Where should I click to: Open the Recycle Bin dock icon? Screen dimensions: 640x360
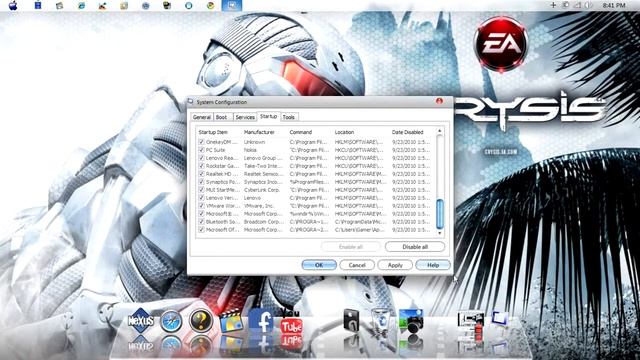pyautogui.click(x=381, y=321)
